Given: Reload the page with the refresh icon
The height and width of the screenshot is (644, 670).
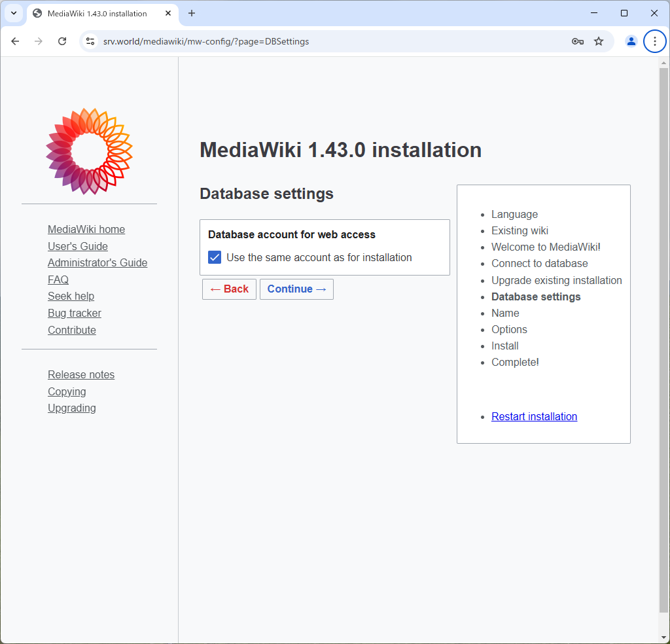Looking at the screenshot, I should click(x=62, y=41).
